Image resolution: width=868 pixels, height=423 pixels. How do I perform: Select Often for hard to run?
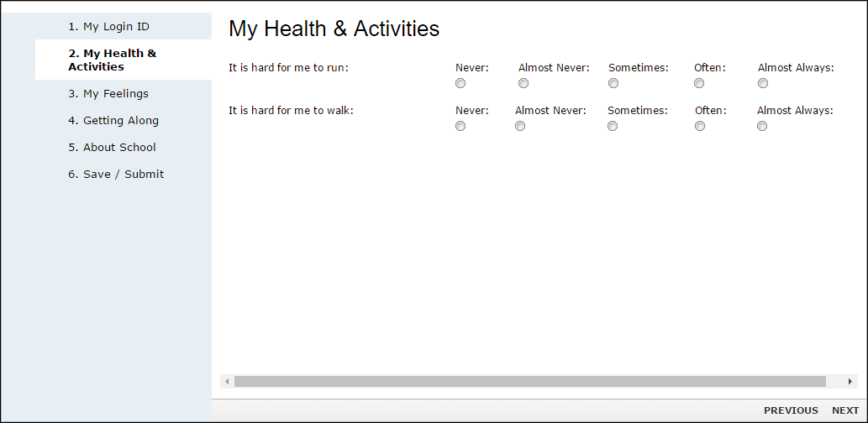coord(700,83)
